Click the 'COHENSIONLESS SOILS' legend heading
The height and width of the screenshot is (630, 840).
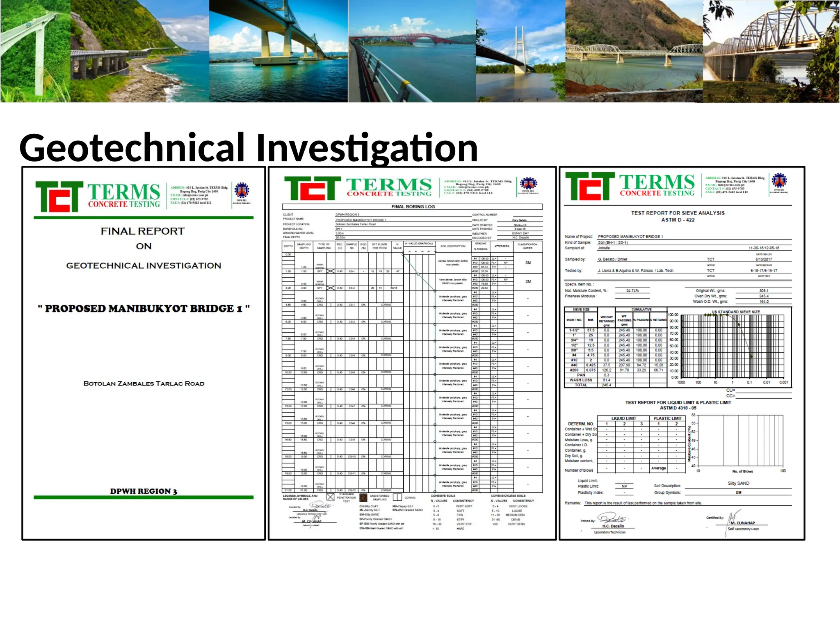point(508,495)
